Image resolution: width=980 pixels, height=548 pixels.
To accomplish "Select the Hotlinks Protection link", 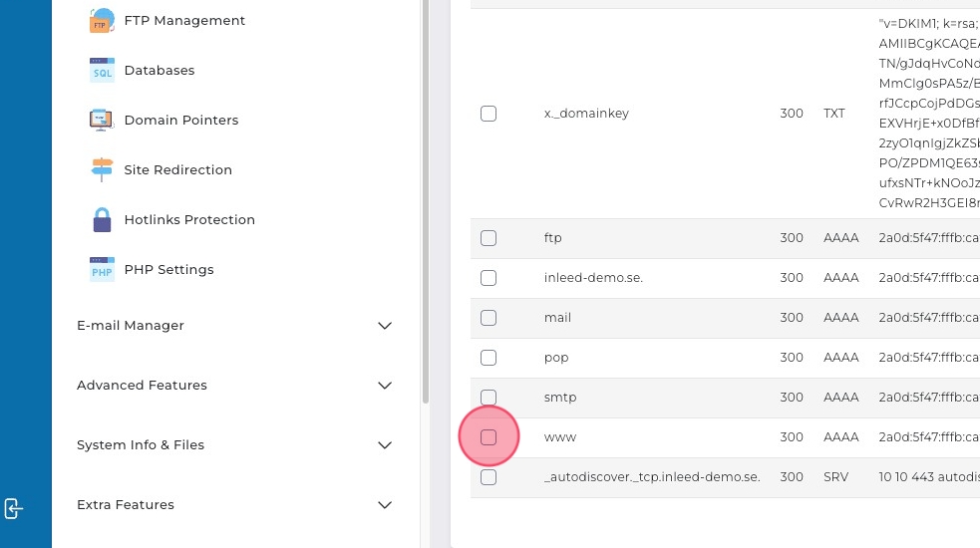I will pyautogui.click(x=189, y=220).
